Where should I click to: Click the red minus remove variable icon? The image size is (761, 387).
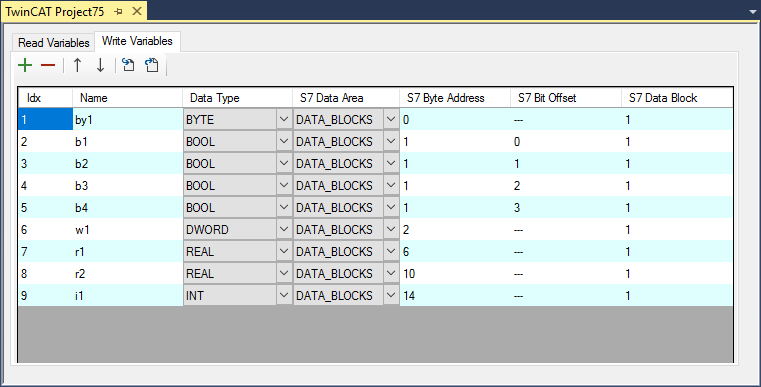pos(48,65)
